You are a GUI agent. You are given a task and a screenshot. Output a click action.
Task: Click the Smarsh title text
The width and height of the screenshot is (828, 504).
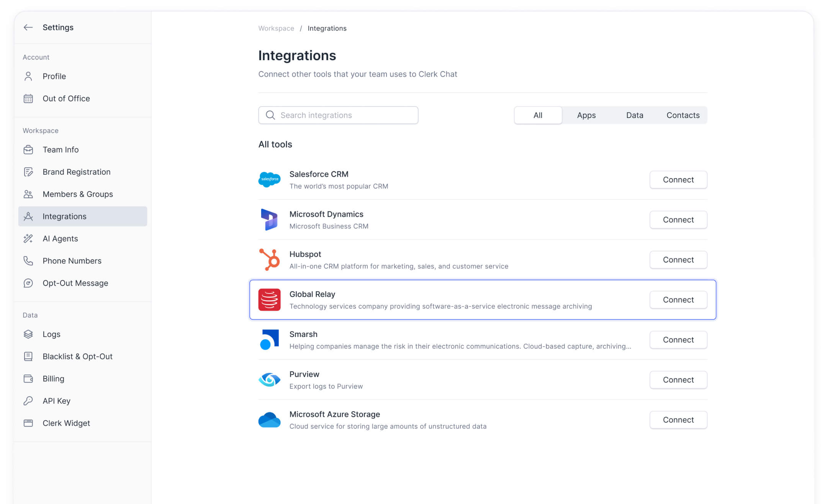[x=303, y=334]
